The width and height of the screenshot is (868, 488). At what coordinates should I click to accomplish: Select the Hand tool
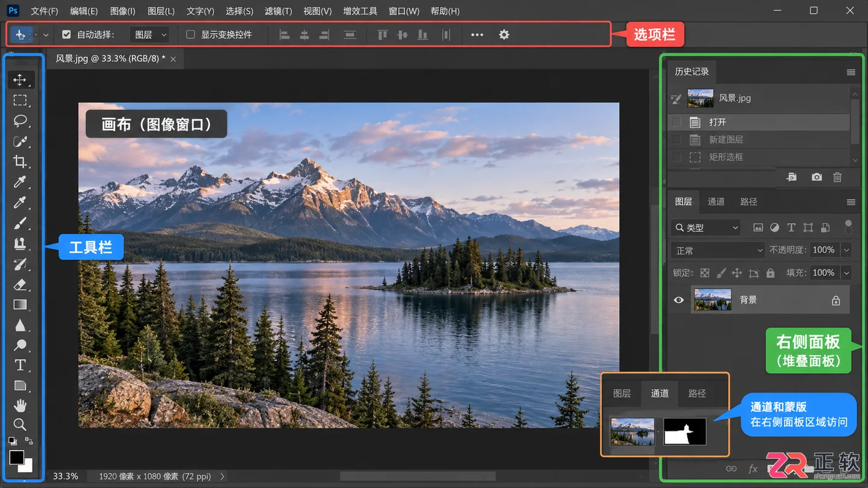point(20,405)
